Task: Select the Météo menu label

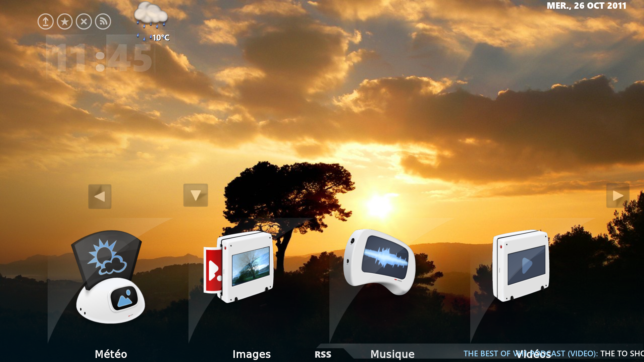Action: [111, 354]
